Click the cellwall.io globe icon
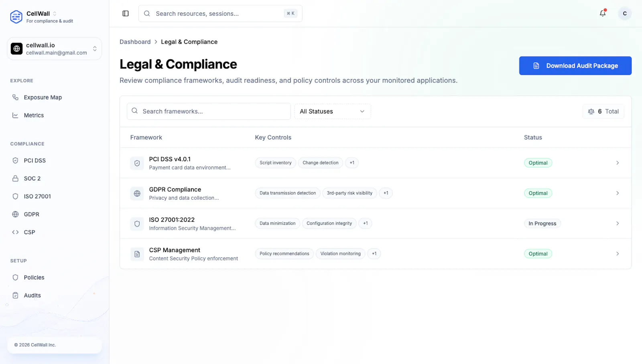The height and width of the screenshot is (364, 642). coord(16,49)
